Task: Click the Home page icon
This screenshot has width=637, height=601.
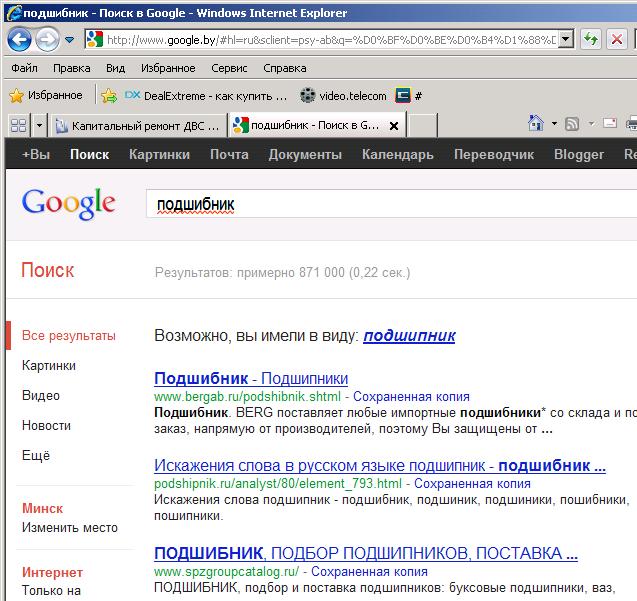Action: coord(536,123)
